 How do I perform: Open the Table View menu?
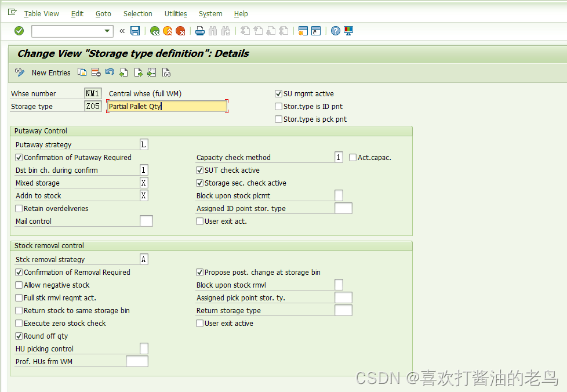[x=41, y=13]
